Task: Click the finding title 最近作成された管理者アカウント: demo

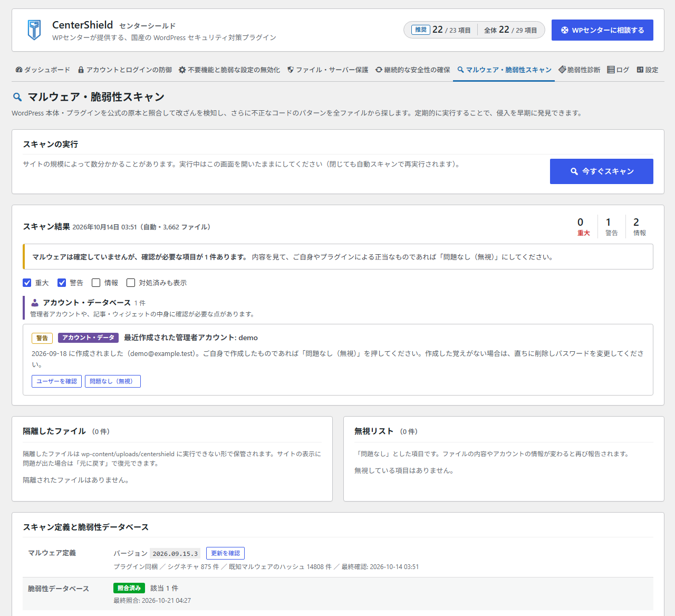Action: pyautogui.click(x=191, y=338)
